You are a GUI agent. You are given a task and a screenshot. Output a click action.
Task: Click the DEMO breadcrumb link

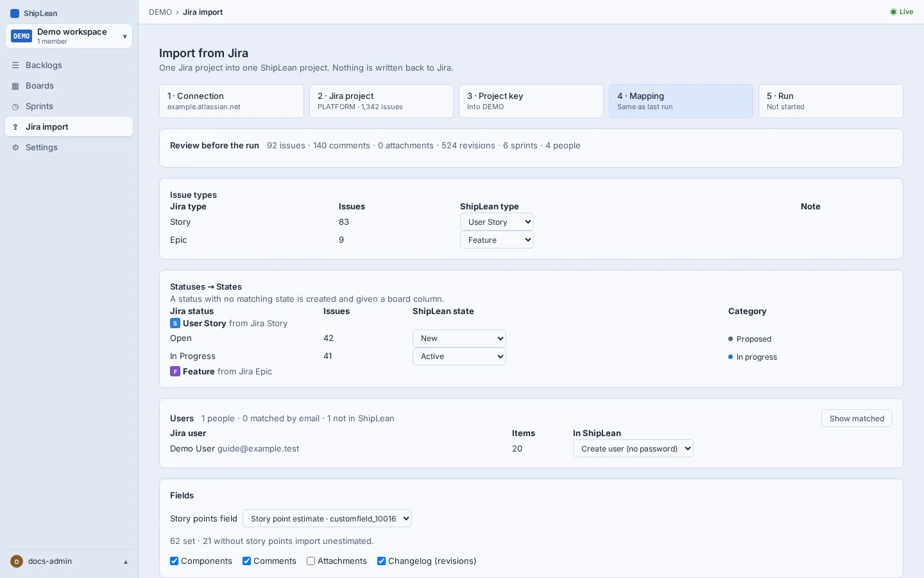pyautogui.click(x=160, y=12)
